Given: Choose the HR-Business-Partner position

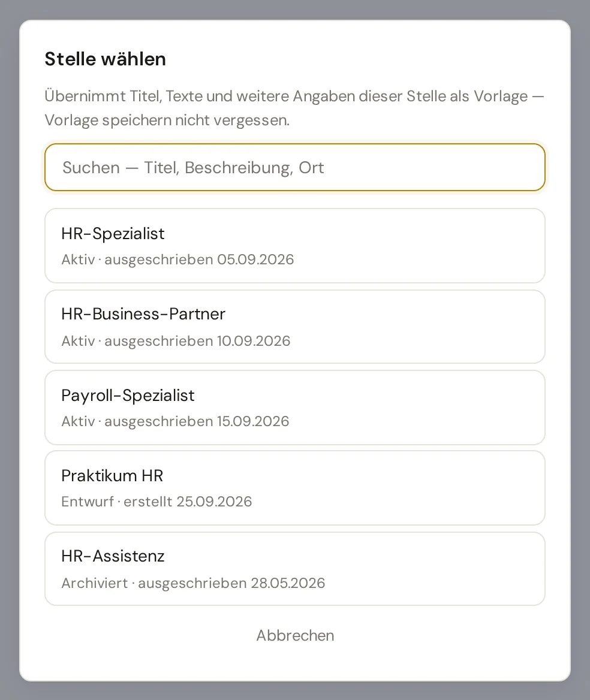Looking at the screenshot, I should (295, 327).
